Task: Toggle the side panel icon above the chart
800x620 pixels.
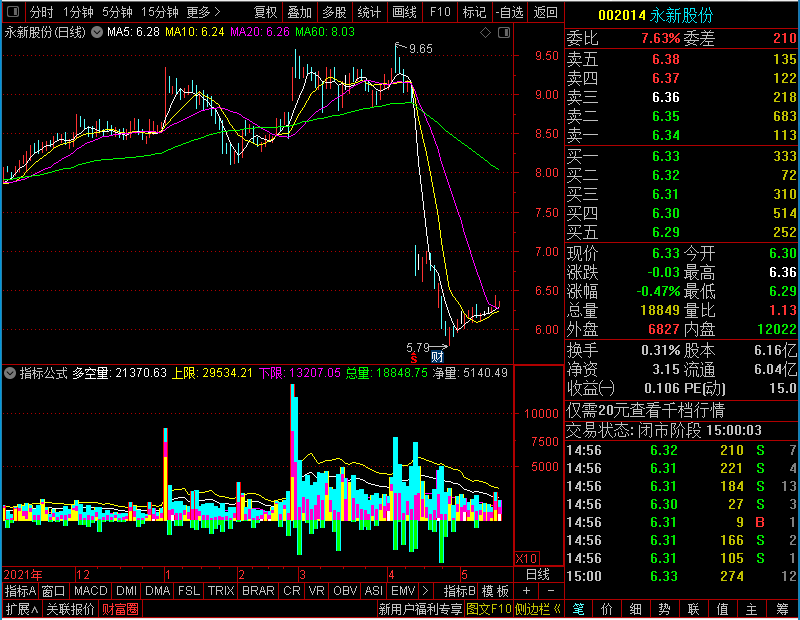Action: [504, 33]
